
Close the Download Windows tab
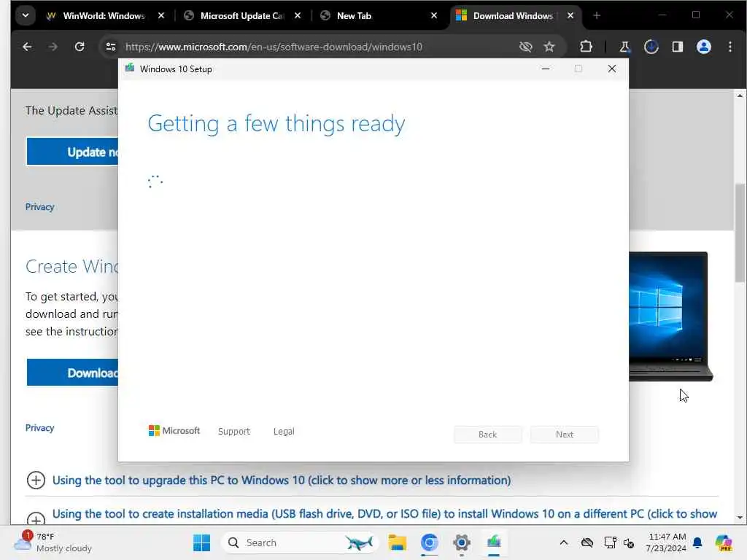click(x=570, y=16)
